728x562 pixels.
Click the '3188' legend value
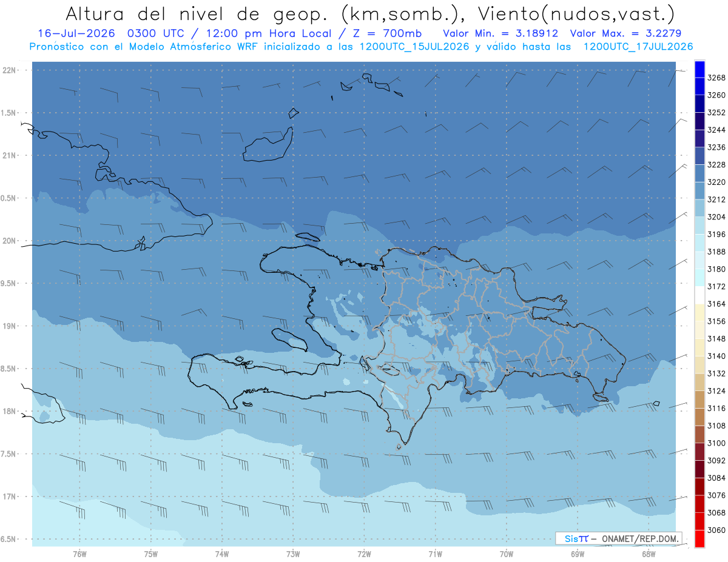[x=716, y=252]
